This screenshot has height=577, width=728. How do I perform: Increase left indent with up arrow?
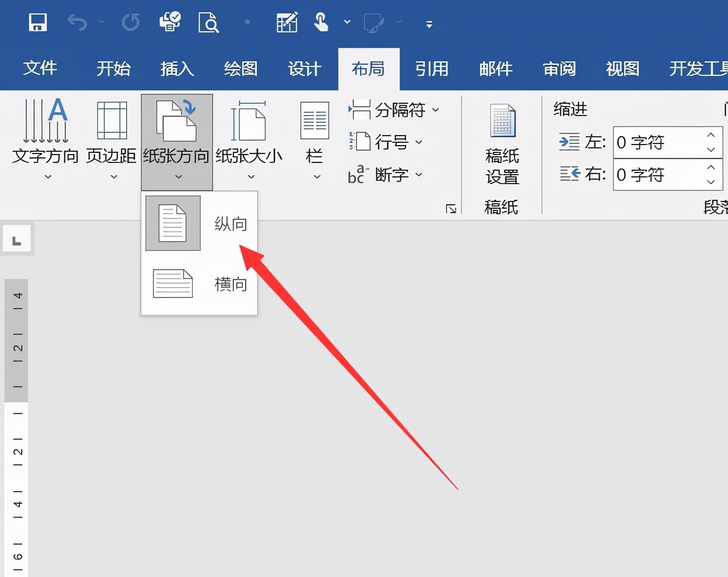click(711, 135)
